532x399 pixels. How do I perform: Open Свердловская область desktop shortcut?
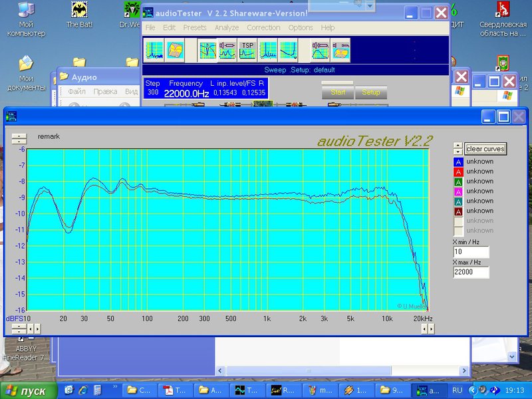[503, 19]
